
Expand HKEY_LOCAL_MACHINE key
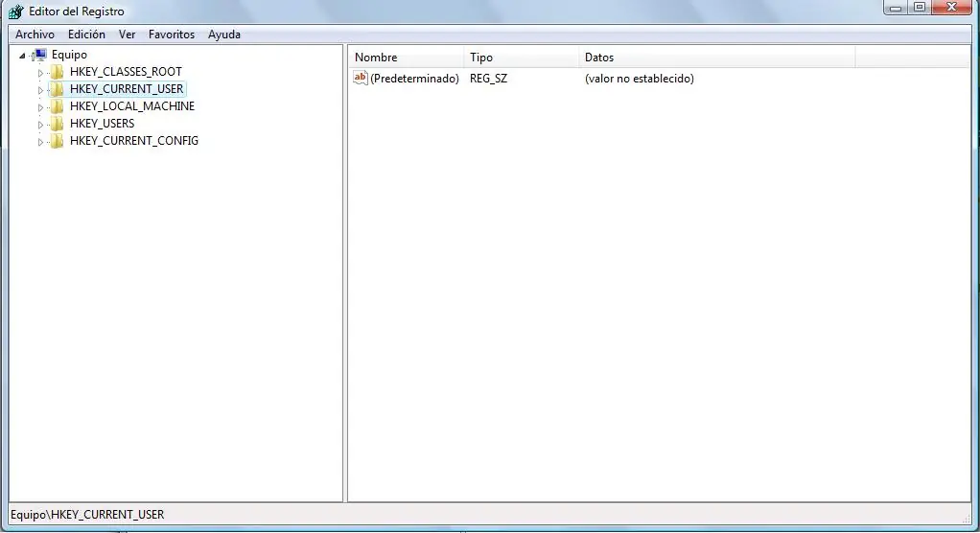click(40, 107)
